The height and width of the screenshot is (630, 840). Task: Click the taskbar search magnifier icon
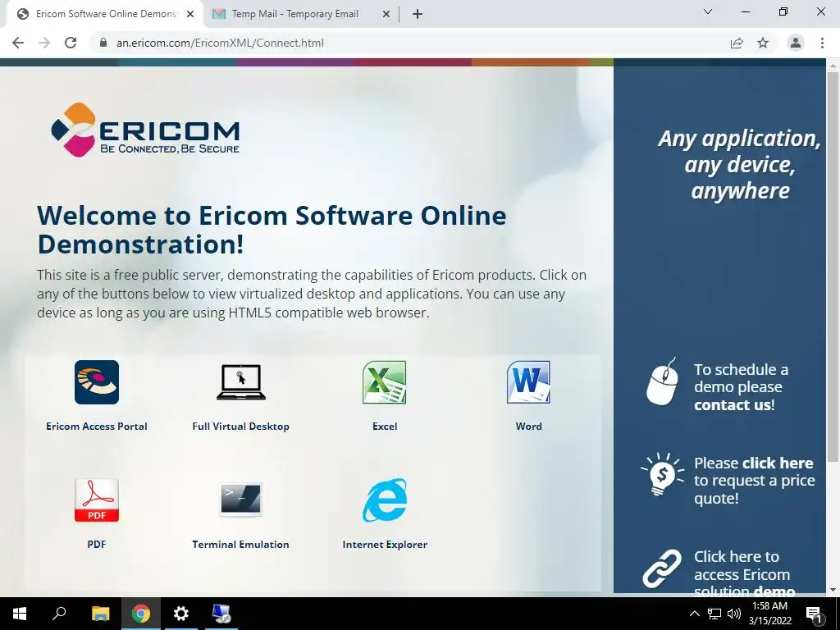tap(59, 614)
